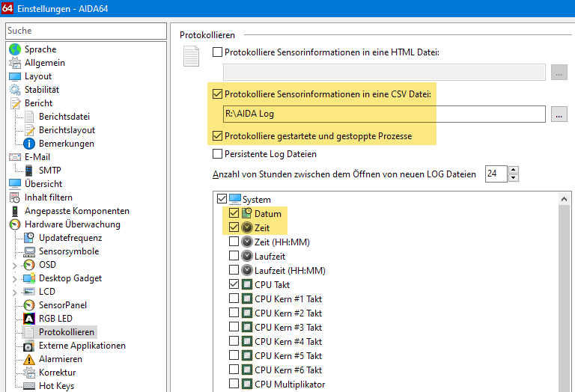Check the Laufzeit checkbox
The width and height of the screenshot is (575, 392).
click(234, 256)
